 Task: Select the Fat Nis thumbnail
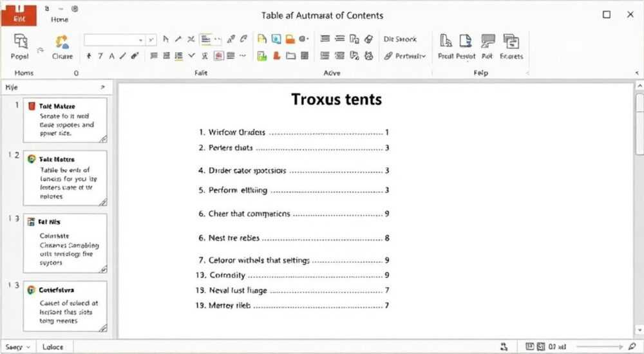pos(65,243)
